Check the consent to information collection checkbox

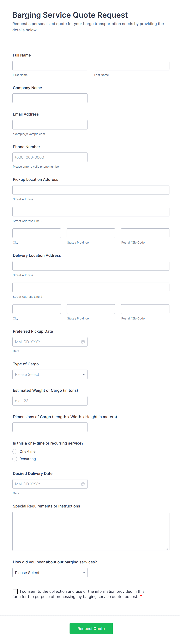pyautogui.click(x=15, y=591)
